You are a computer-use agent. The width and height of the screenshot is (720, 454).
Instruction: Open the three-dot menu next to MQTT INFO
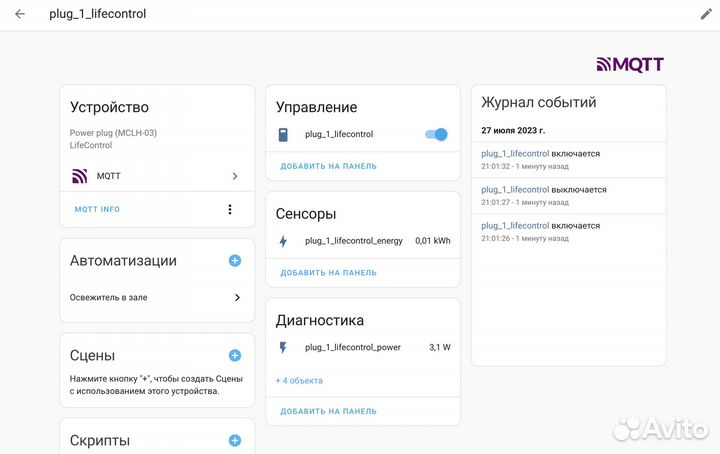230,209
